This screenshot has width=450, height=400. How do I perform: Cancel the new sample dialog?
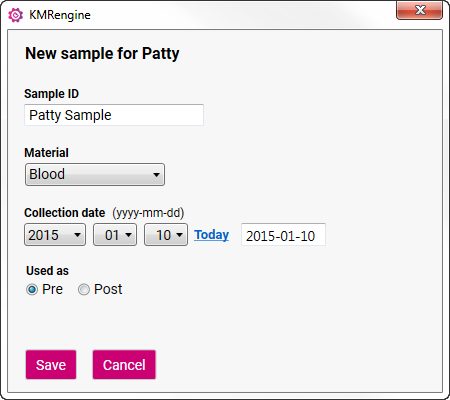coord(124,365)
